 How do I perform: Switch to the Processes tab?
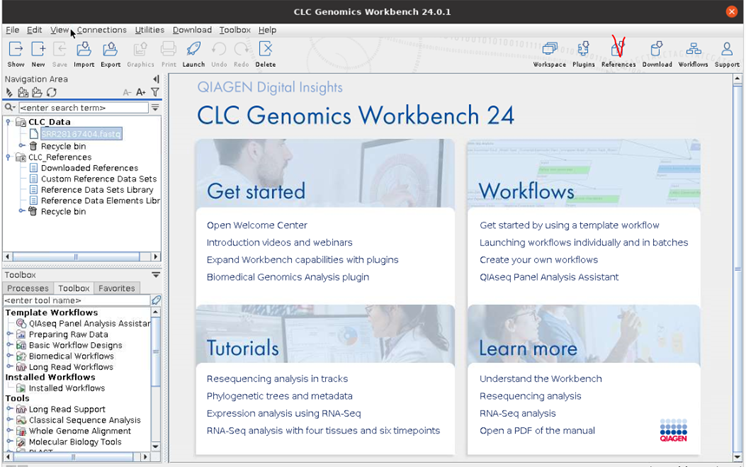28,288
